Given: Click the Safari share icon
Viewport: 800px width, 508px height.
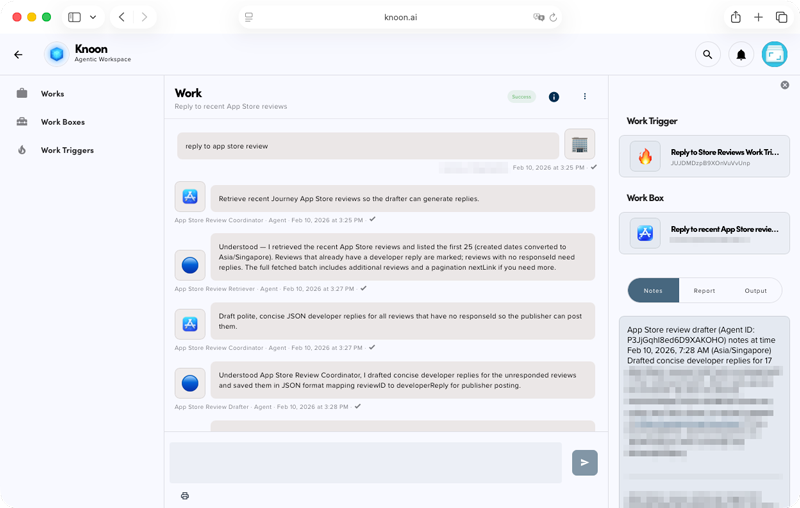Looking at the screenshot, I should point(736,17).
